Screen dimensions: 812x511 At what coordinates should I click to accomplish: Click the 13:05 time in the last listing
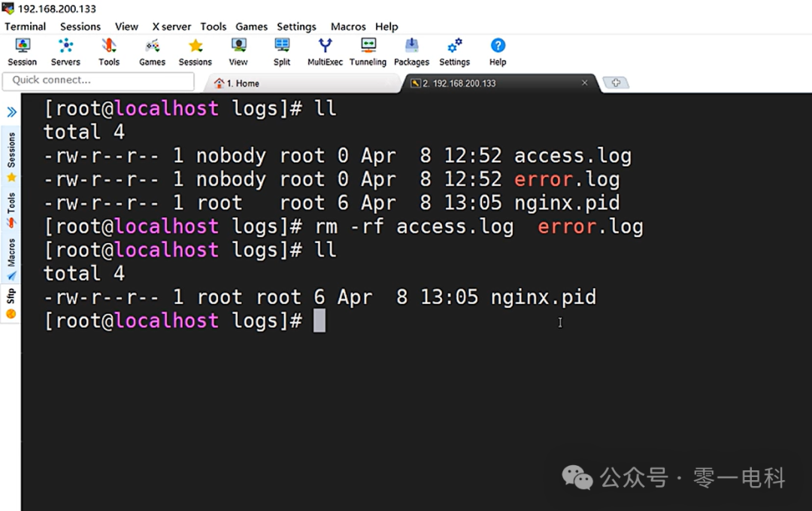(449, 297)
